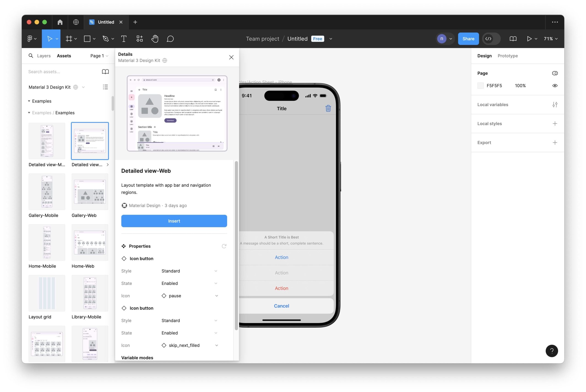Open the Page 1 dropdown
Viewport: 586px width, 392px height.
click(99, 56)
